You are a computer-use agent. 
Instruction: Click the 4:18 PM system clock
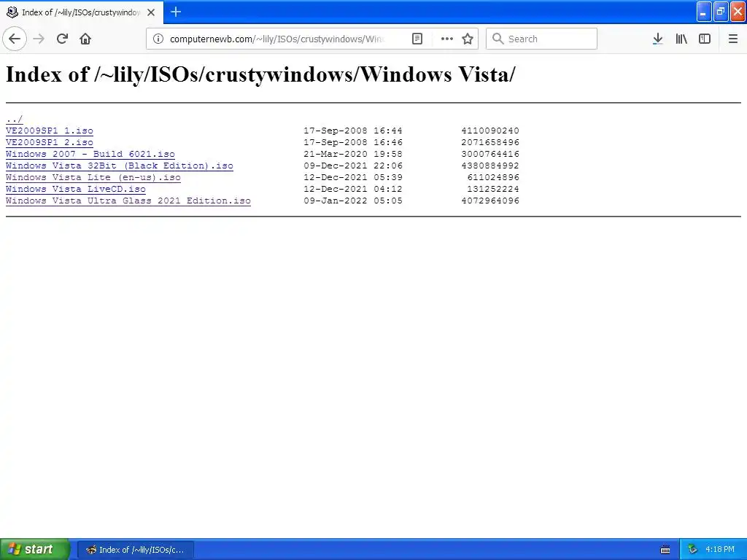point(720,550)
